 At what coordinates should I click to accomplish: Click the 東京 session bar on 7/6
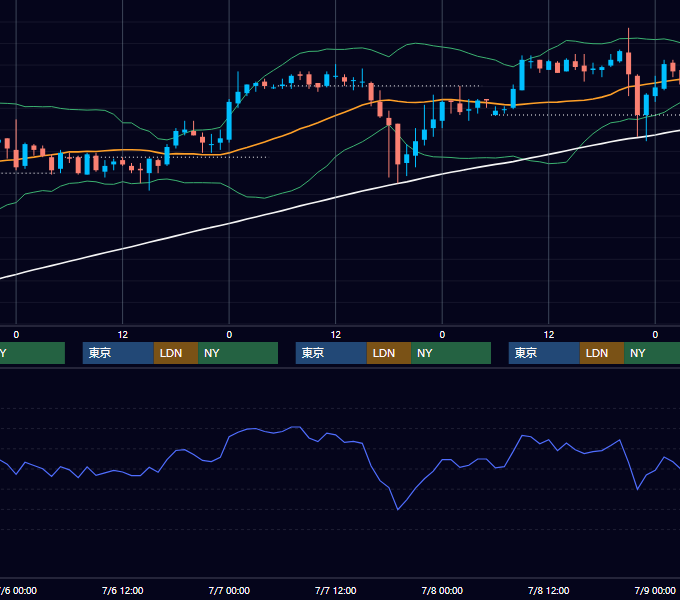[x=118, y=353]
